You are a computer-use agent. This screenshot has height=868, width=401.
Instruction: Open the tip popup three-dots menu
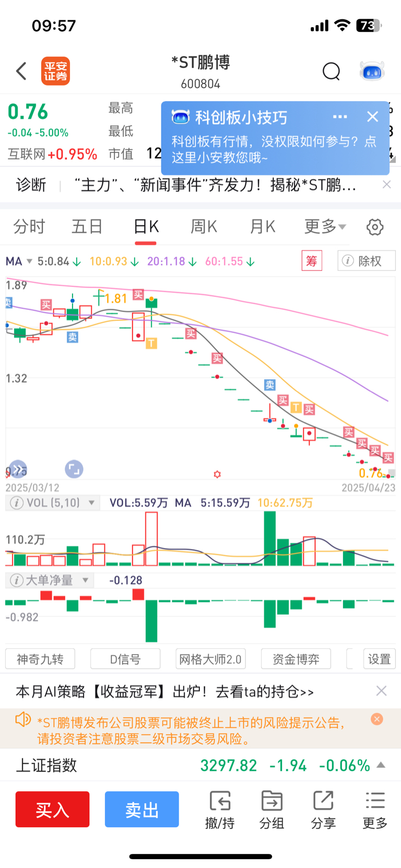(x=340, y=117)
